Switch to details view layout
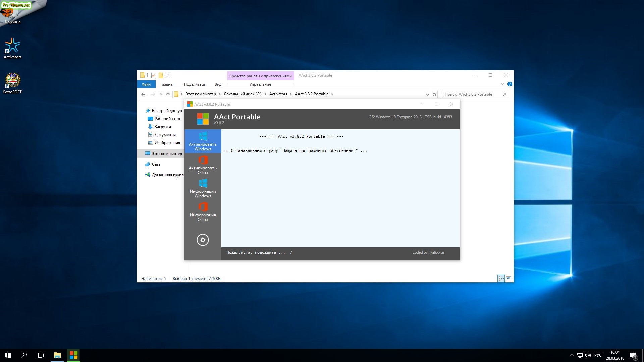 click(x=501, y=278)
